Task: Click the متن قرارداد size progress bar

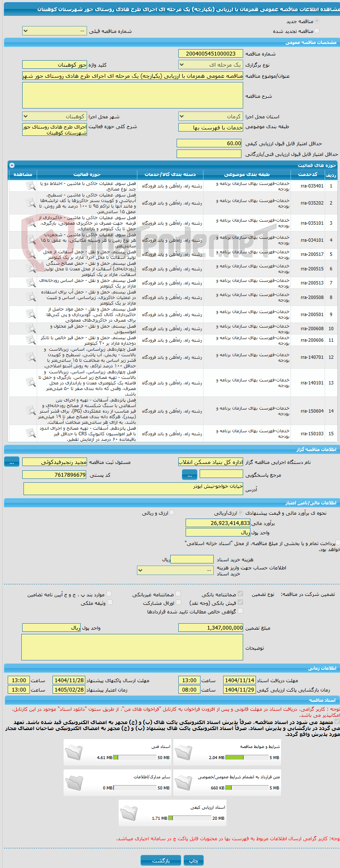Action: point(247,788)
